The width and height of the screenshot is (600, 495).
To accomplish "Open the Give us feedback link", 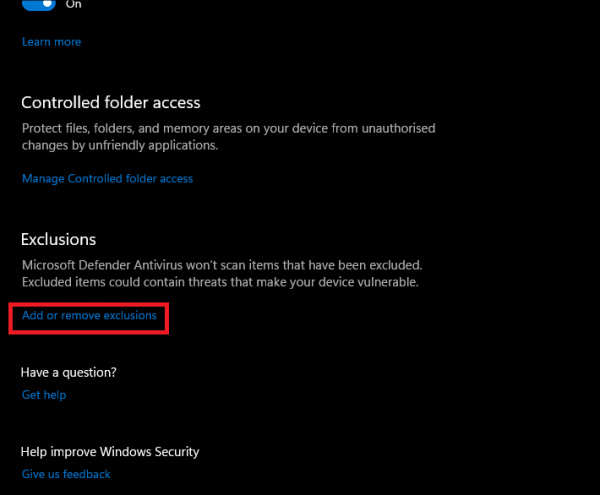I will pos(66,474).
